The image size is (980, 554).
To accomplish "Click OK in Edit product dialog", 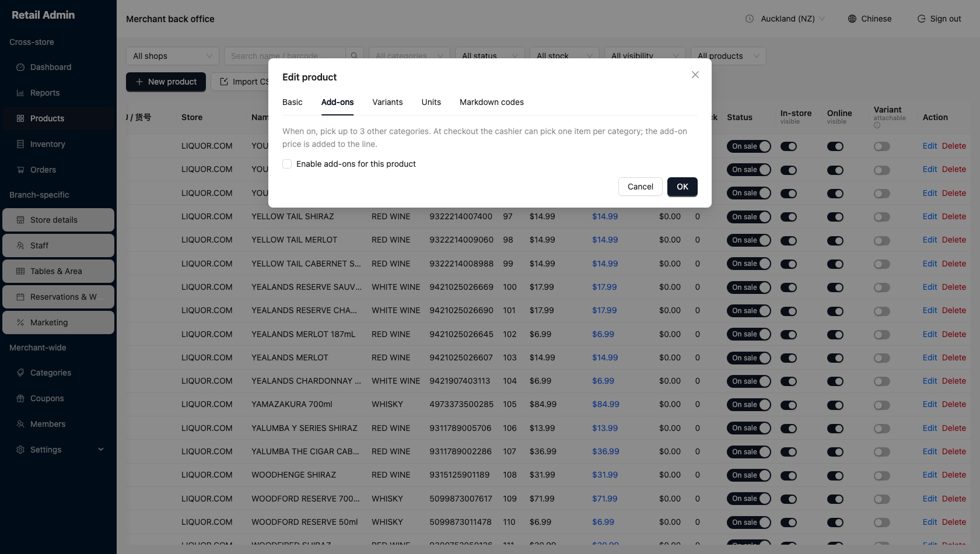I will [x=682, y=187].
